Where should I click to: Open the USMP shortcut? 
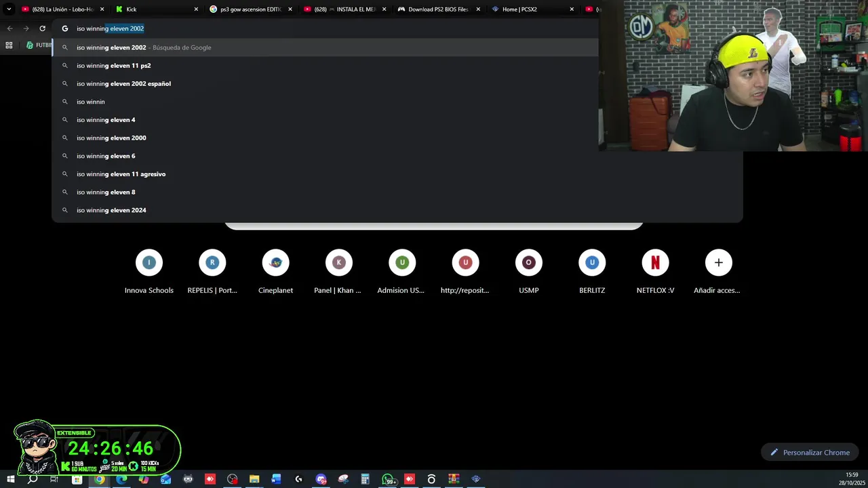pyautogui.click(x=528, y=272)
